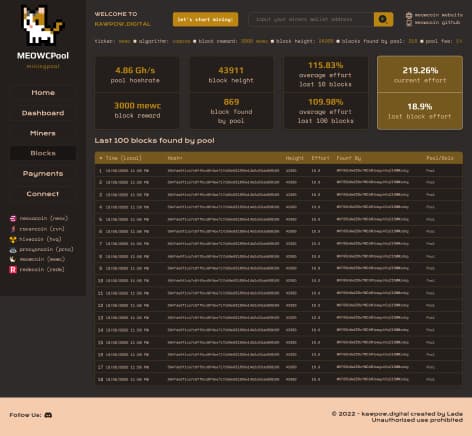The image size is (472, 436).
Task: Click the MEOWCPool cat logo
Action: (42, 26)
